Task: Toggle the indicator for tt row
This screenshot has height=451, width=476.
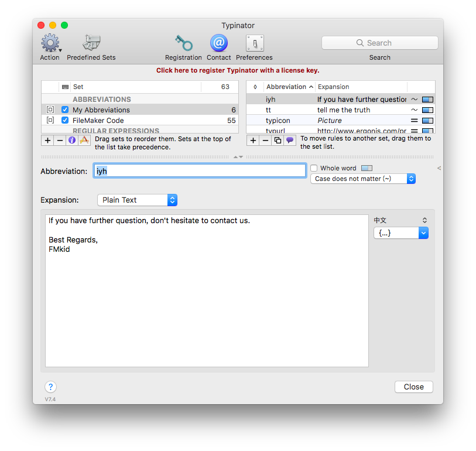Action: [x=427, y=110]
